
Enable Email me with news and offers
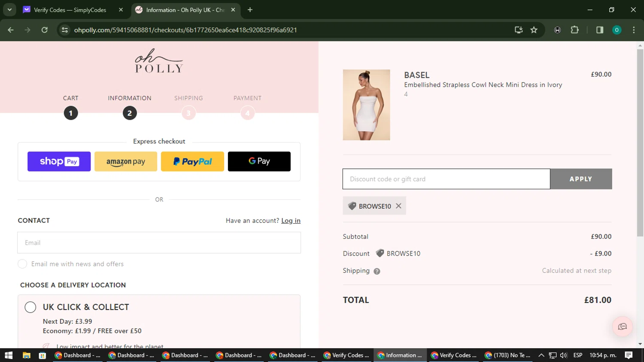22,264
